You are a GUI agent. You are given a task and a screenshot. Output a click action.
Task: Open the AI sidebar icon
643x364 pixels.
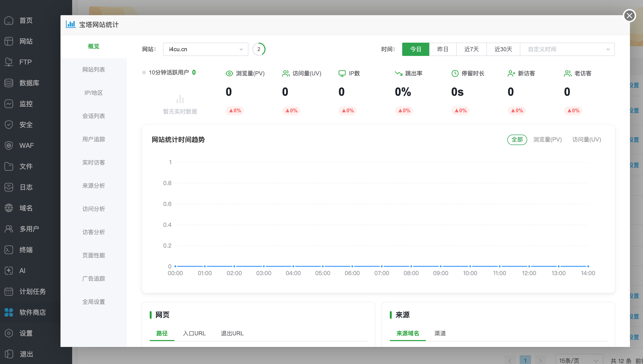(9, 270)
